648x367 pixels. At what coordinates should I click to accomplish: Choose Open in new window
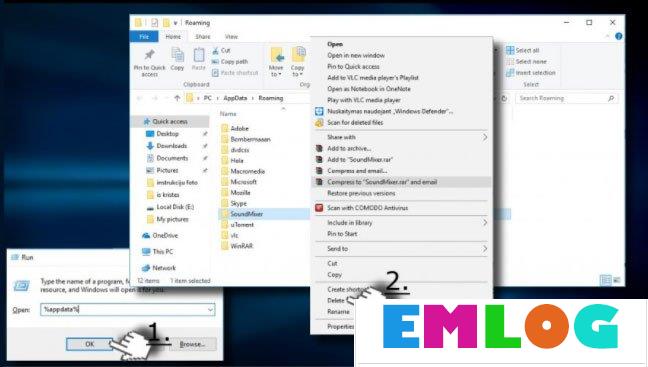(356, 55)
